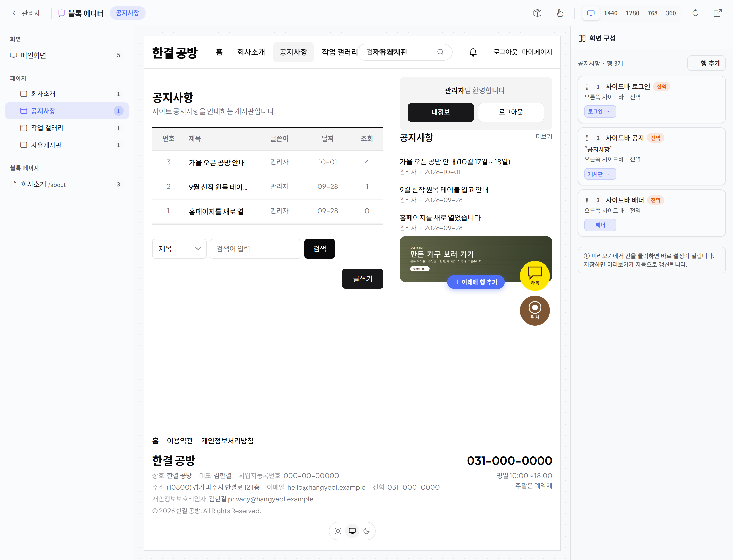Set viewport width to 768

pyautogui.click(x=652, y=13)
